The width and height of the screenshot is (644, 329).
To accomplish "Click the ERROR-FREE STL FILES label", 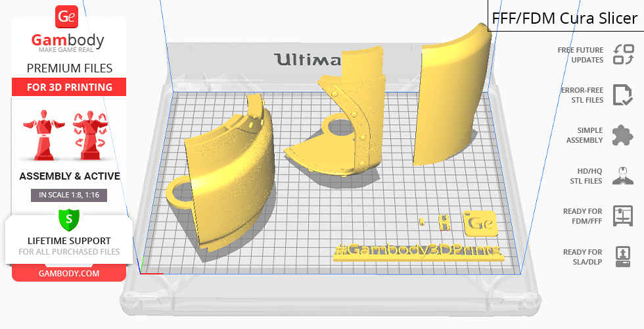I will [582, 95].
